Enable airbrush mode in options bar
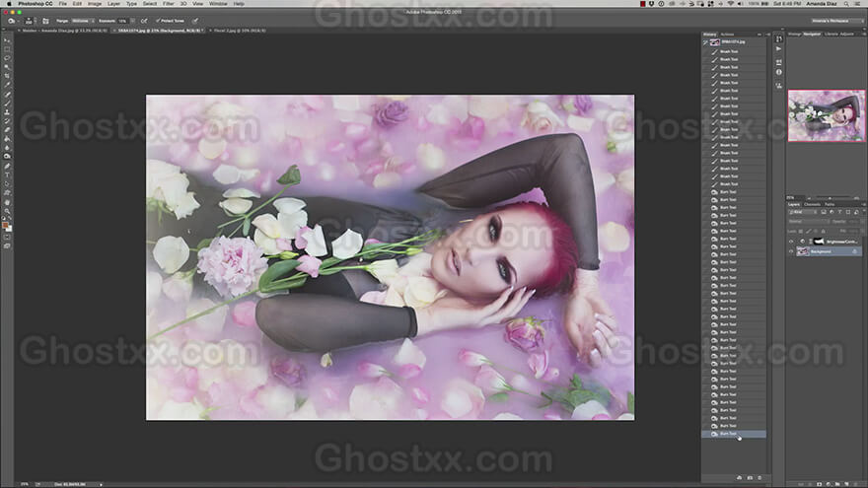The image size is (868, 488). [144, 21]
